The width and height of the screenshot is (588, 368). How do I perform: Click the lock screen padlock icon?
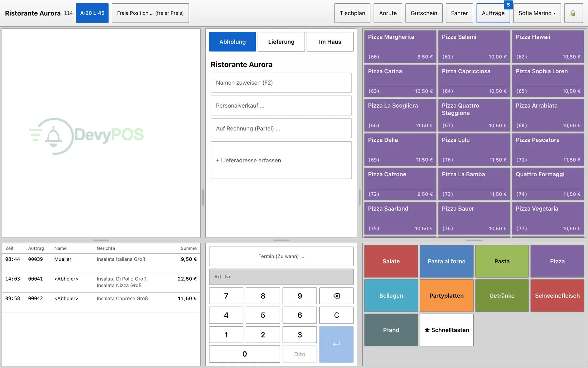[573, 13]
